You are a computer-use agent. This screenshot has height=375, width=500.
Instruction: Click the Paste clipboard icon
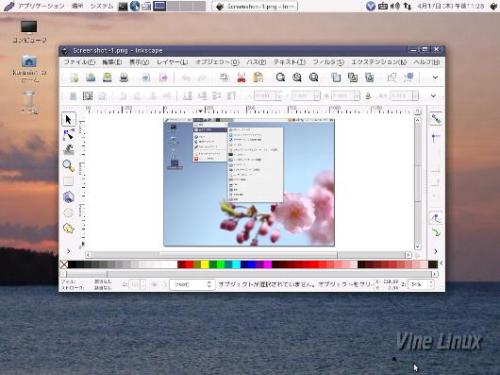258,78
